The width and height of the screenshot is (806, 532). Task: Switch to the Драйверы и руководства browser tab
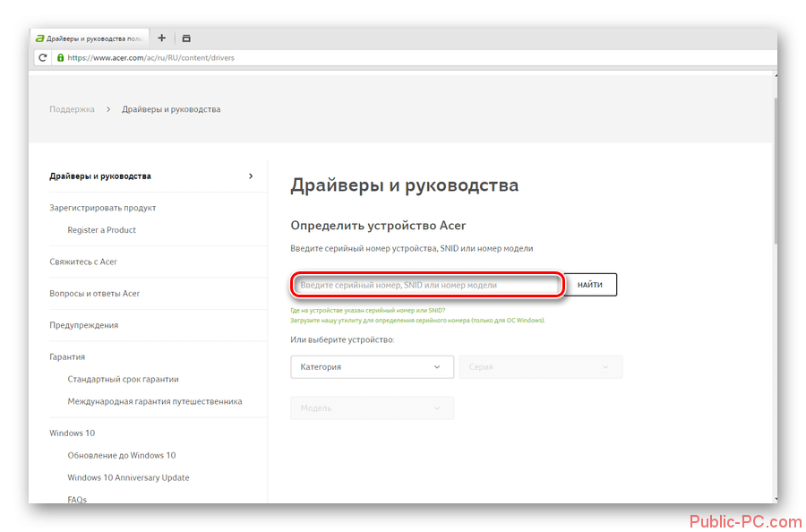[90, 39]
